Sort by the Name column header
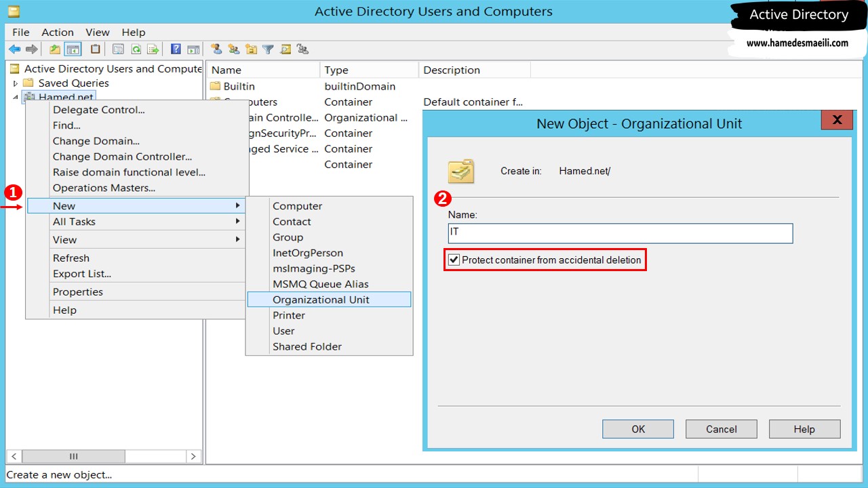Image resolution: width=868 pixels, height=488 pixels. click(263, 70)
